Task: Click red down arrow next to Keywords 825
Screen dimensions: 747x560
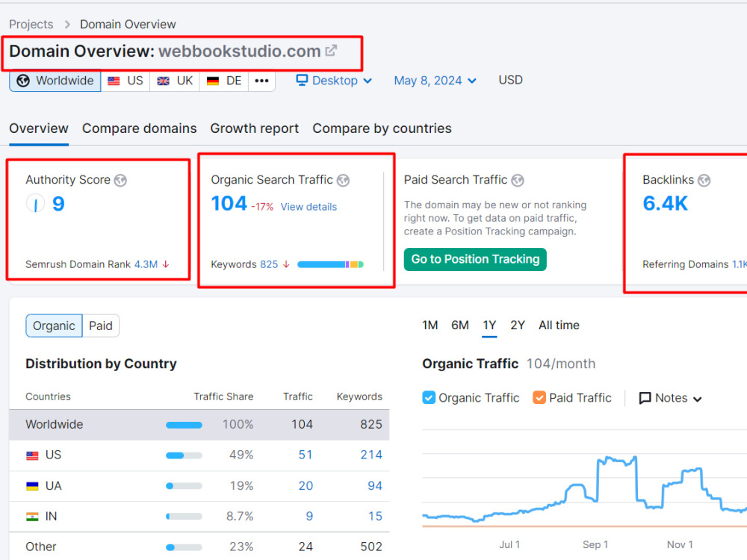Action: pos(286,264)
